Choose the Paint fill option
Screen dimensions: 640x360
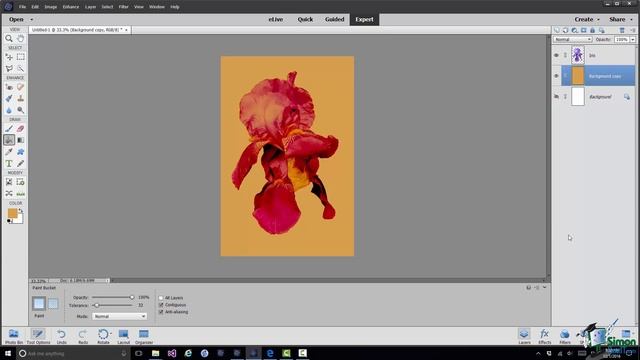(x=39, y=303)
